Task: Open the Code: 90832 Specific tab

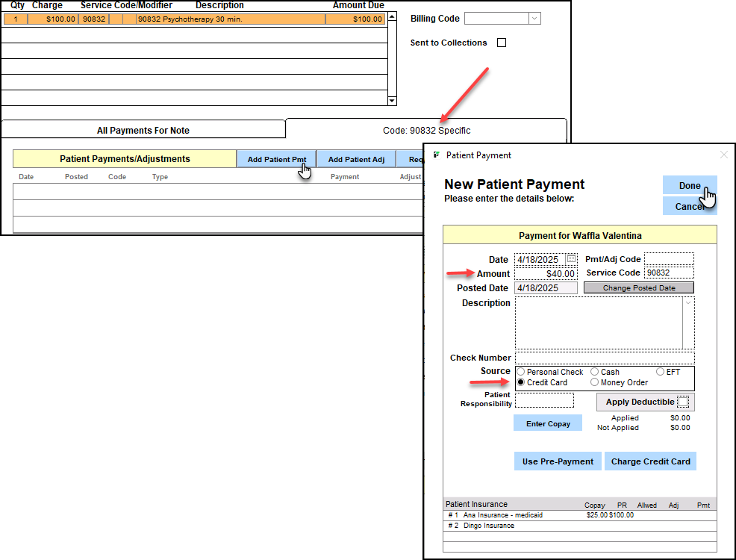Action: coord(426,131)
